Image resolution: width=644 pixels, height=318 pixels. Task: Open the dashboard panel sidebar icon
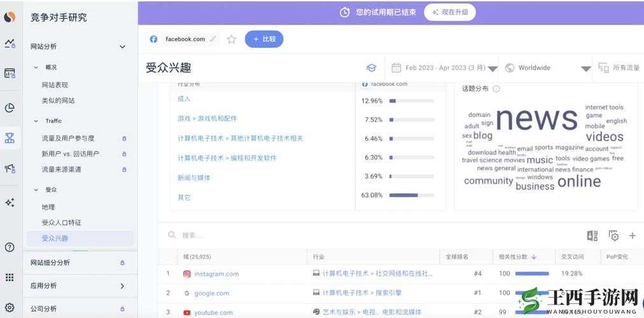click(10, 73)
